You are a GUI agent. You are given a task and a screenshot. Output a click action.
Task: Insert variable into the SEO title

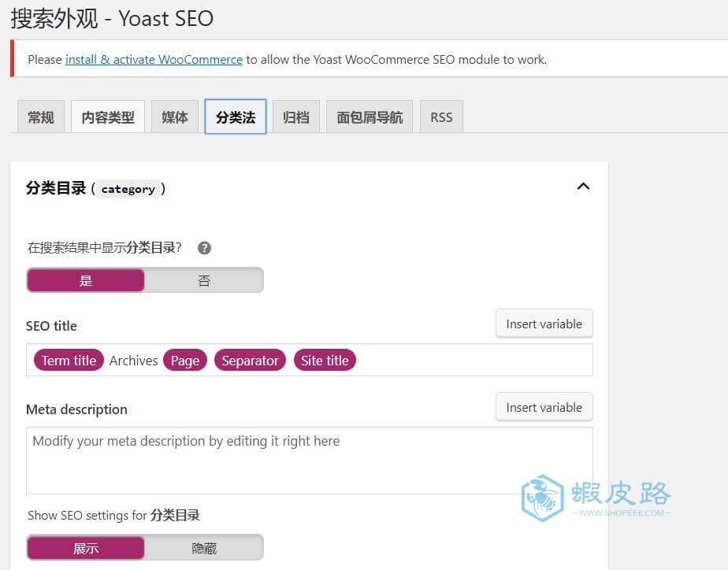tap(544, 324)
